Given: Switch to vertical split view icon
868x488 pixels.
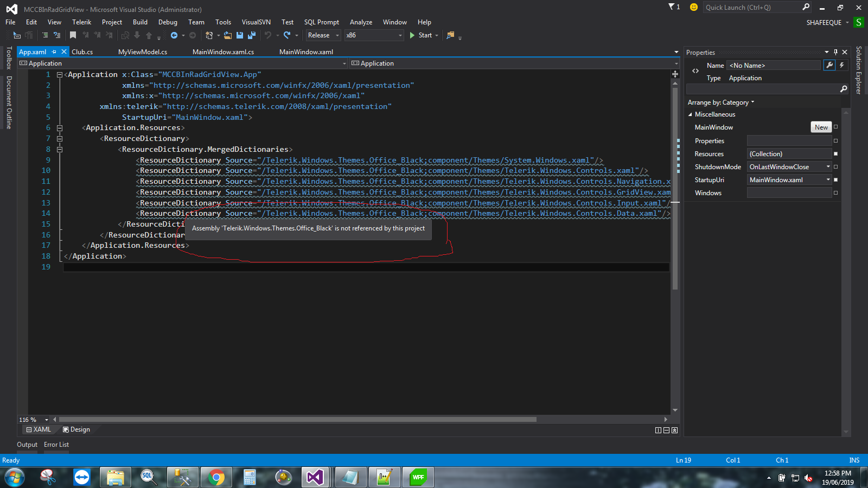Looking at the screenshot, I should tap(658, 431).
